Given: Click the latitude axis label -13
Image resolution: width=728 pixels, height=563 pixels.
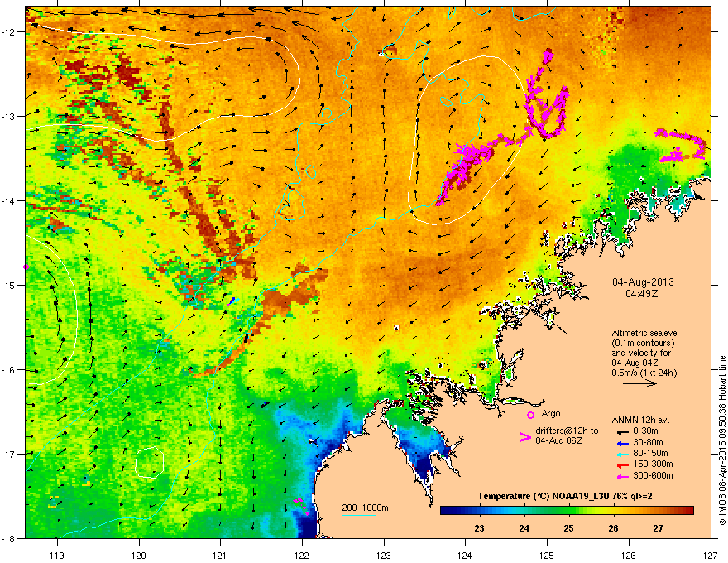Looking at the screenshot, I should click(9, 116).
